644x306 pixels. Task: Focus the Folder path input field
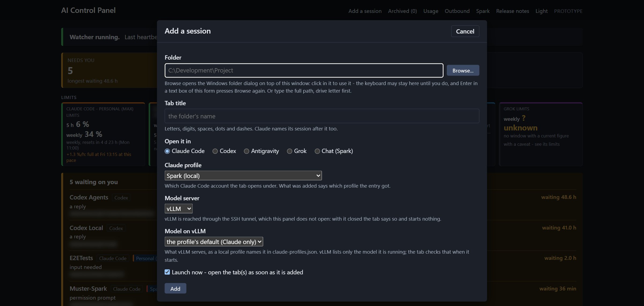304,70
